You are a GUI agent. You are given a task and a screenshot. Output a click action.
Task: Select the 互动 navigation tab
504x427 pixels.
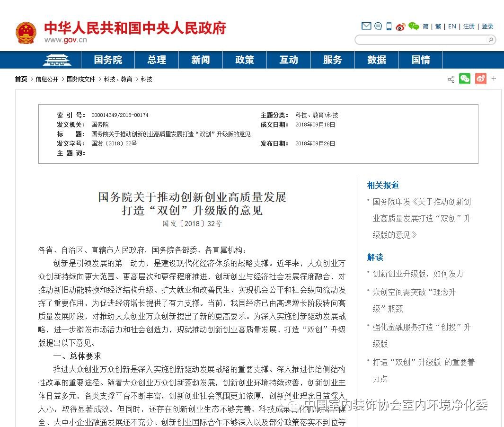tap(288, 60)
